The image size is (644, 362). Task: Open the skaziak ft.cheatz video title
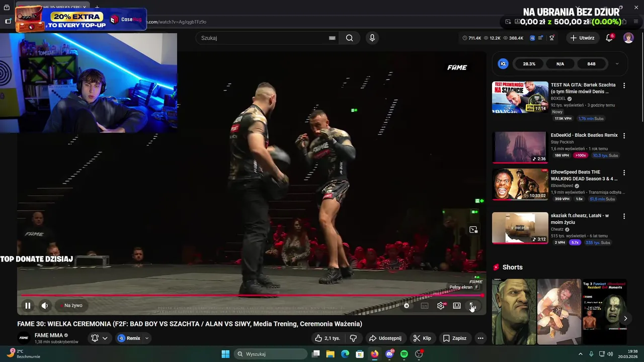point(580,219)
